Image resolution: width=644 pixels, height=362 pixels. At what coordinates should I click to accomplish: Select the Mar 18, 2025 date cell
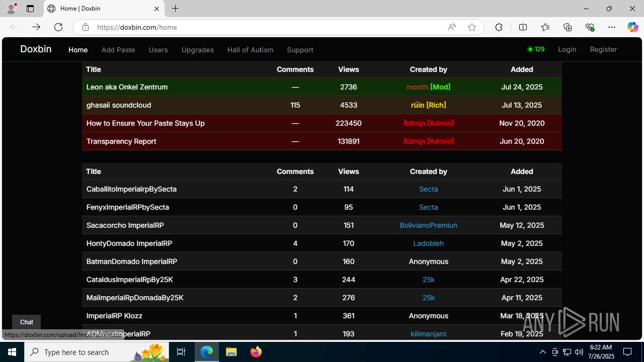(522, 316)
